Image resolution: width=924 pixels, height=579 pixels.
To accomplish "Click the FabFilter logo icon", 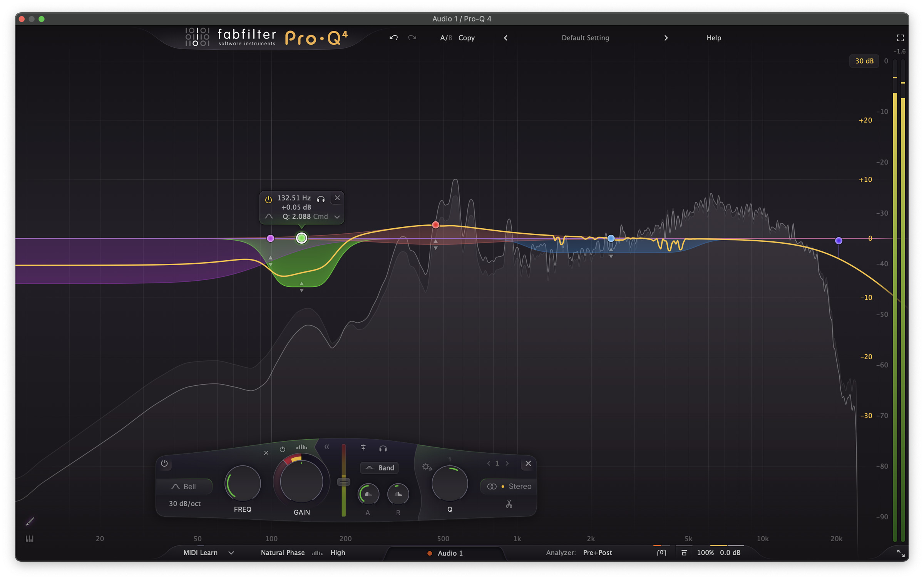I will click(197, 37).
